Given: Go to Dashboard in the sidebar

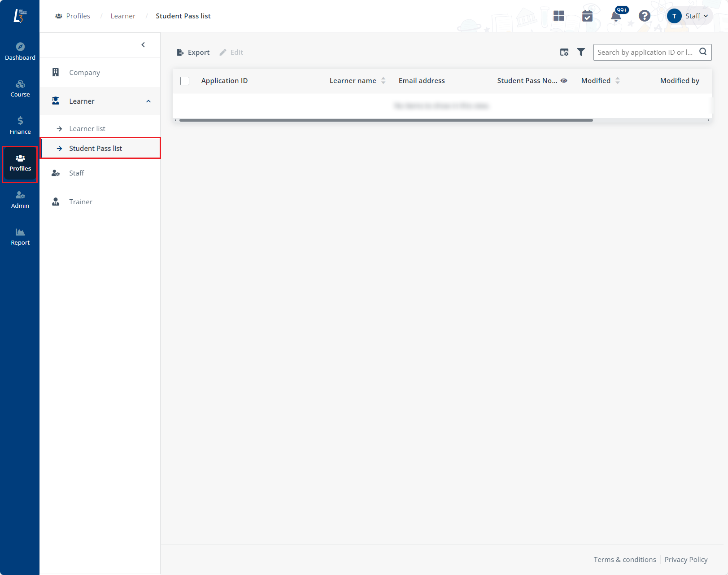Looking at the screenshot, I should 20,52.
